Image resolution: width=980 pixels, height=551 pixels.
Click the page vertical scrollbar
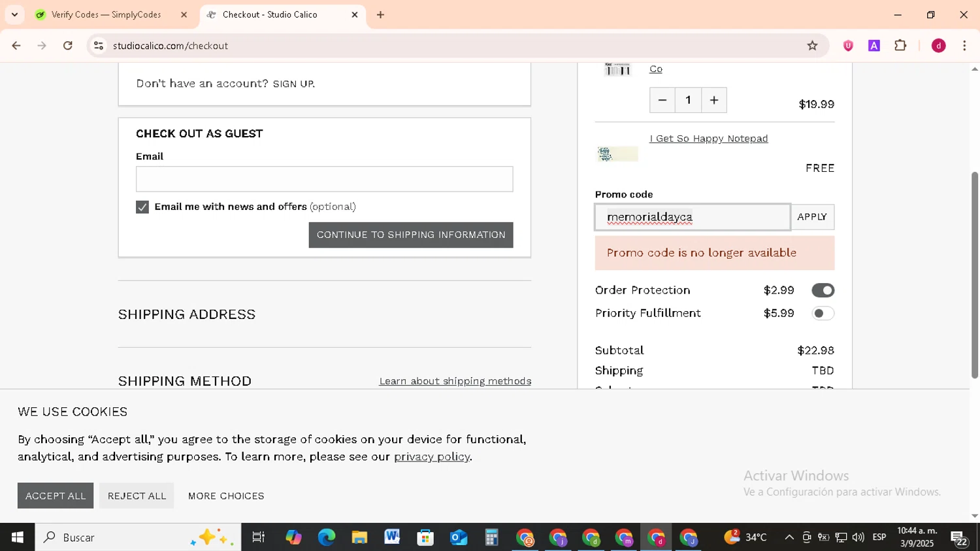(x=974, y=275)
